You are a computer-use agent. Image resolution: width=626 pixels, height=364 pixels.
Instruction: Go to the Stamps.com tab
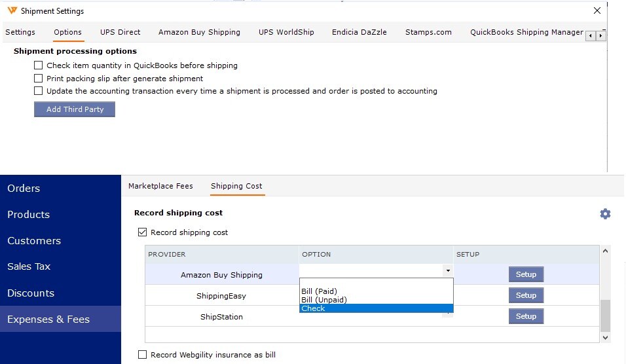pos(428,32)
